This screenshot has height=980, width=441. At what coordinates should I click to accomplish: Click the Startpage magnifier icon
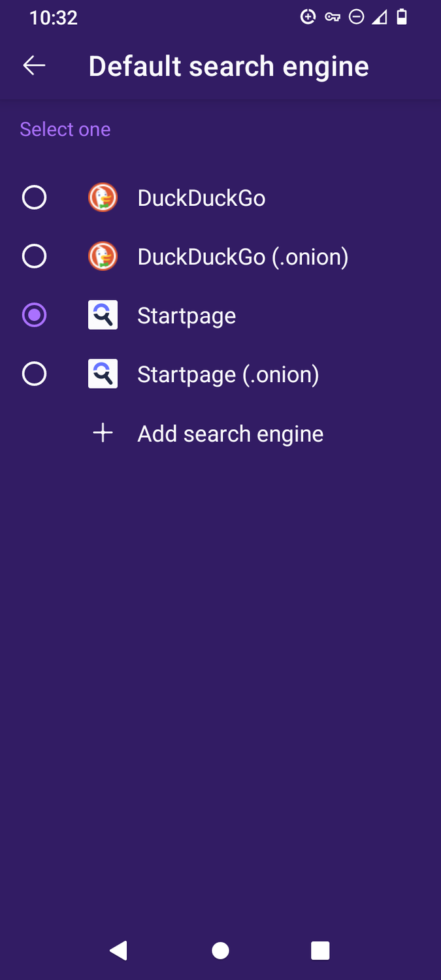103,315
